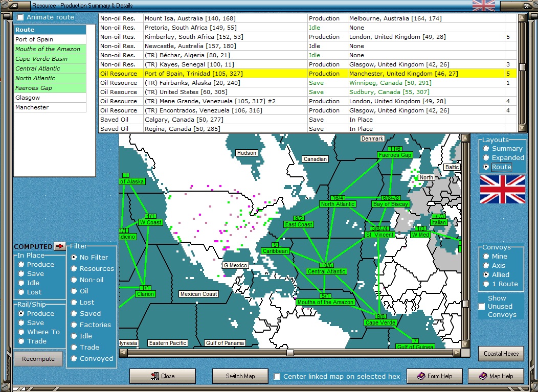Select Cape Verde Basin in the Route list
Image resolution: width=538 pixels, height=392 pixels.
coord(41,59)
